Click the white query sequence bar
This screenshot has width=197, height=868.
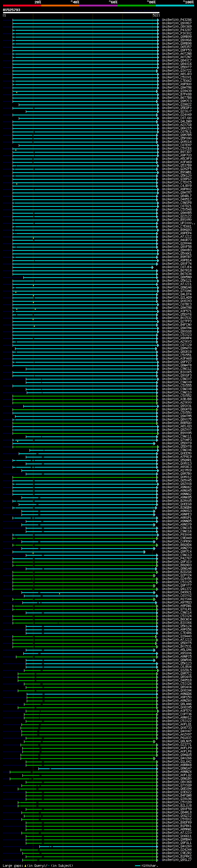[x=81, y=12]
